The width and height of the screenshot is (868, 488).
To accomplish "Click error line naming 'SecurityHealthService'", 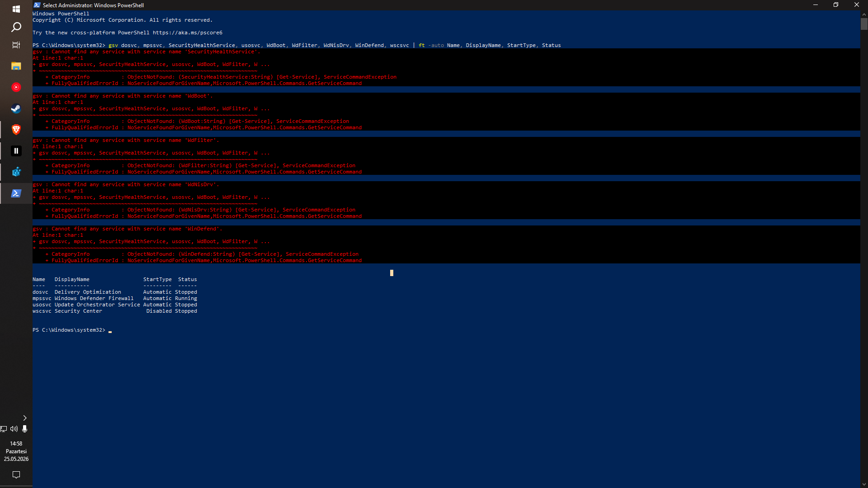I will point(146,52).
